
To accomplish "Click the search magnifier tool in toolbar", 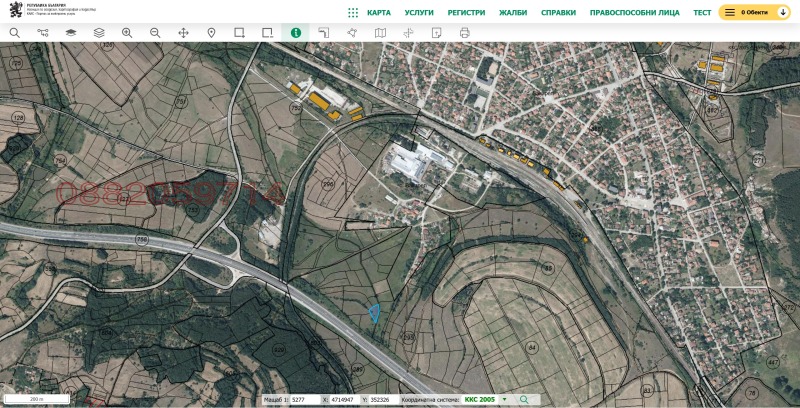I will (14, 33).
